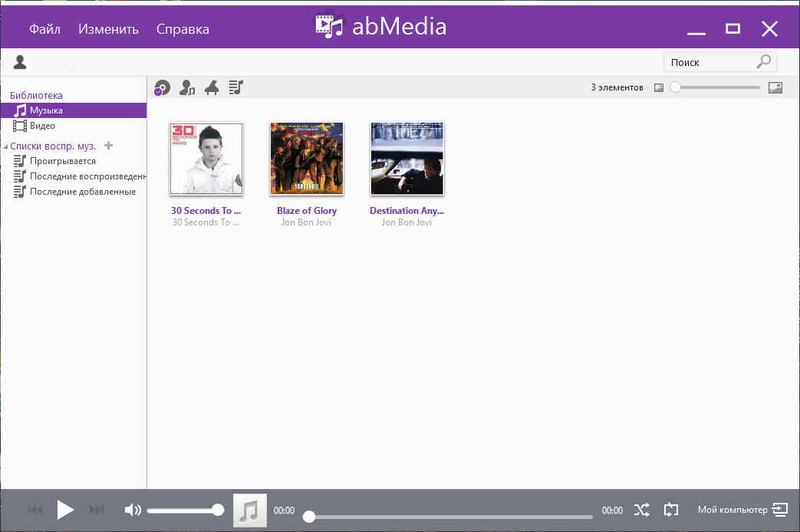Open Последние добавленные playlist
This screenshot has height=532, width=800.
(74, 192)
